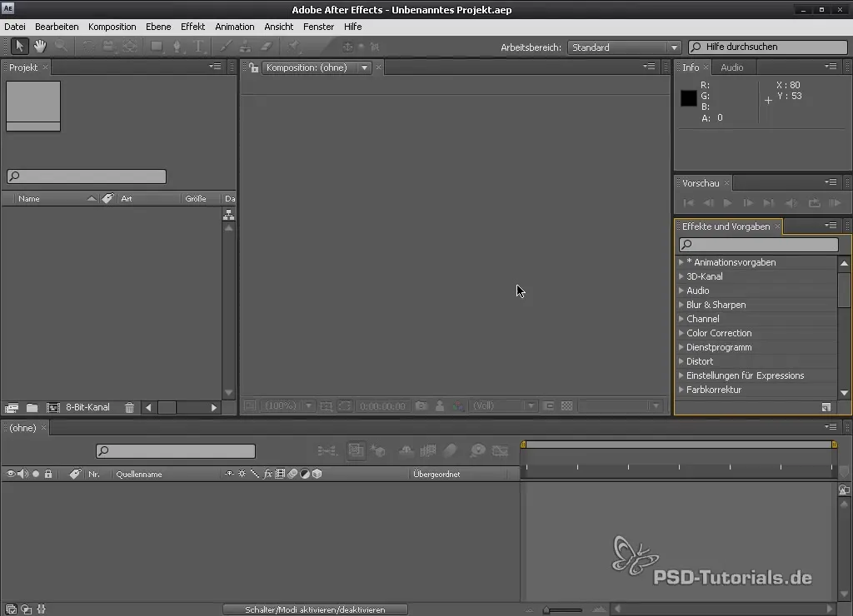Click the label tag column icon in Projekt

107,198
